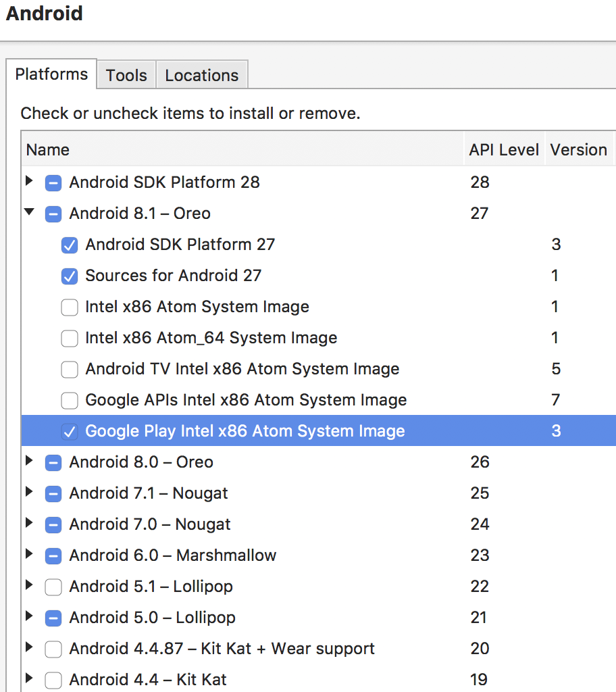Select the 'Android 5.0 – Lollipop' label
The width and height of the screenshot is (616, 692).
point(152,618)
